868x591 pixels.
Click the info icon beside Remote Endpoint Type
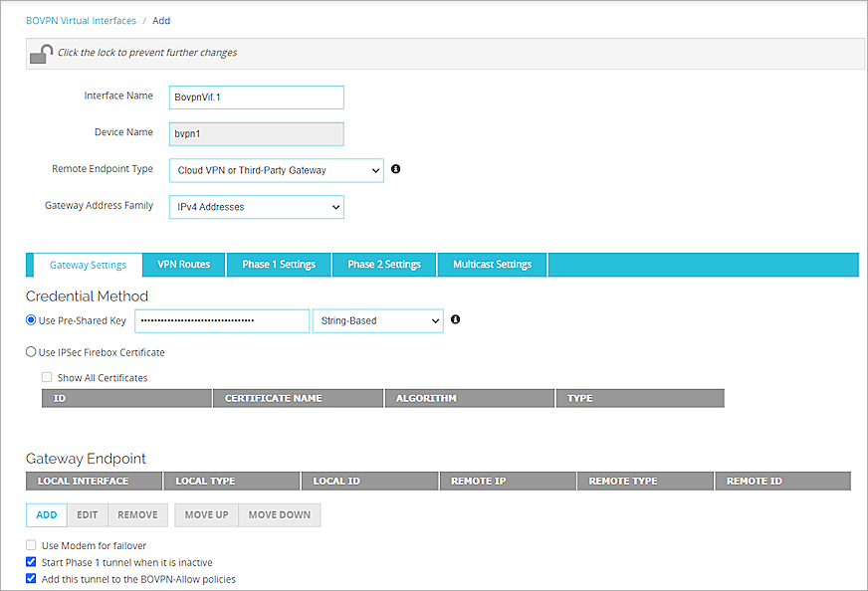point(395,169)
